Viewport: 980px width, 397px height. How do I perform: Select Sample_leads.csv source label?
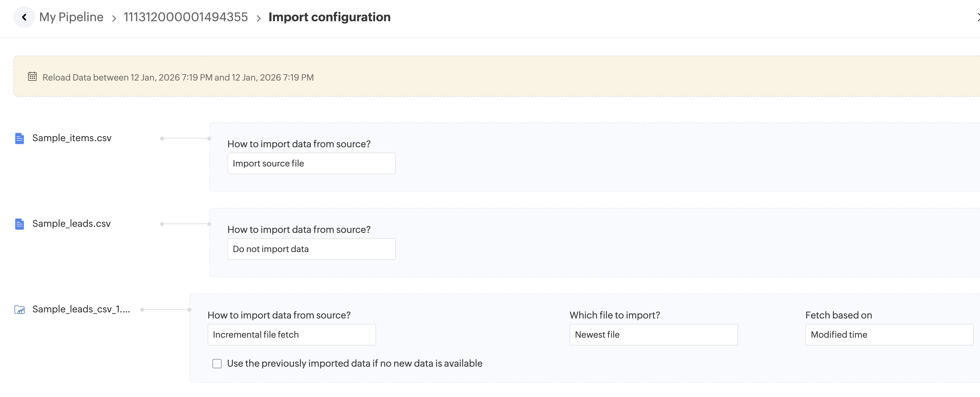point(71,223)
